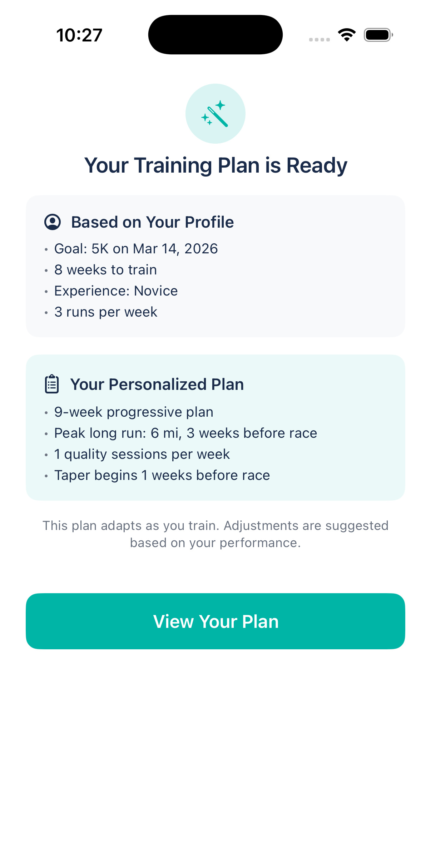This screenshot has width=431, height=868.
Task: Tap the battery indicator icon
Action: (x=378, y=35)
